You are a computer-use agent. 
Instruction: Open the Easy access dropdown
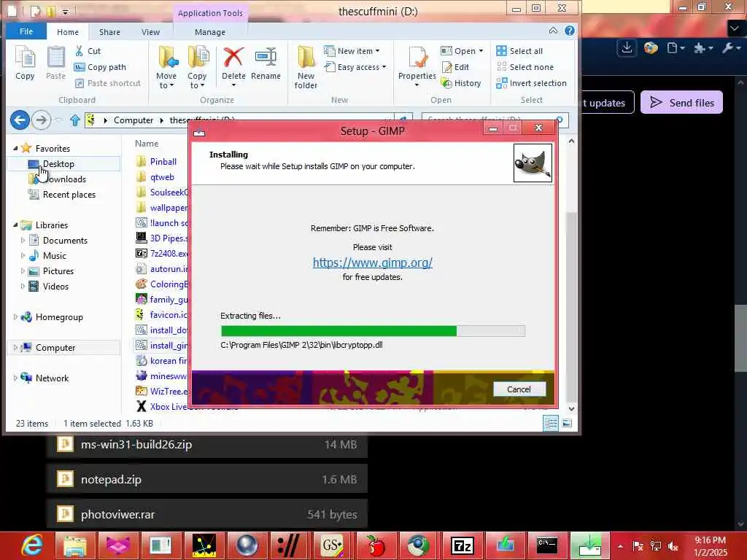point(355,67)
